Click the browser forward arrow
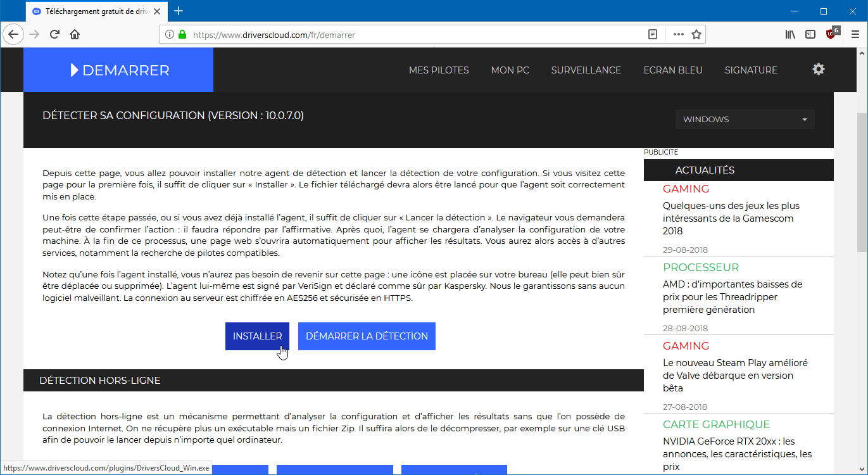The image size is (868, 475). click(34, 34)
